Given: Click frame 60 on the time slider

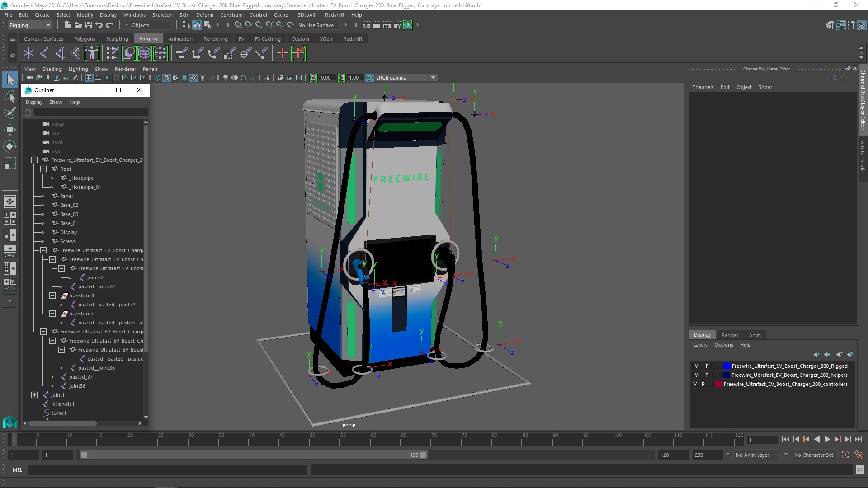Looking at the screenshot, I should coord(371,439).
